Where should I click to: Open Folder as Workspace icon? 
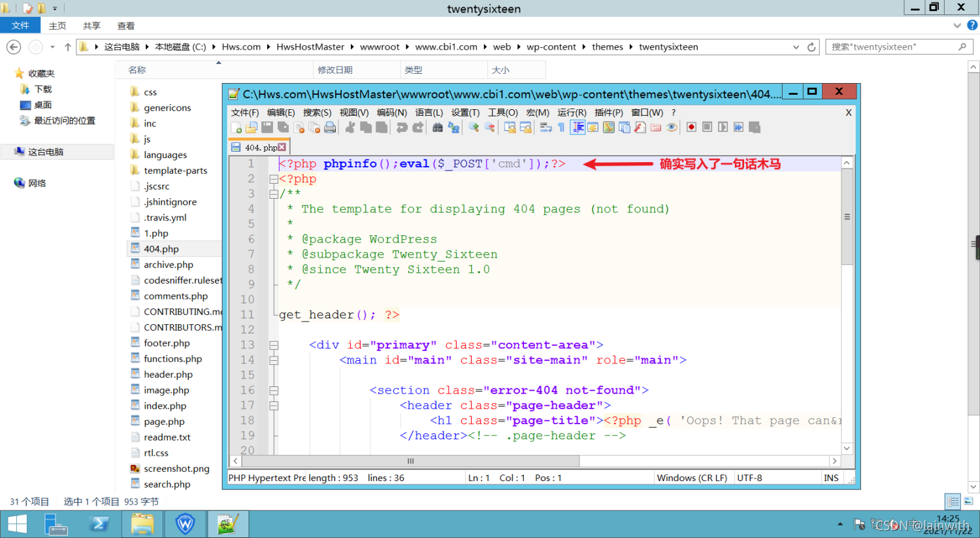656,127
